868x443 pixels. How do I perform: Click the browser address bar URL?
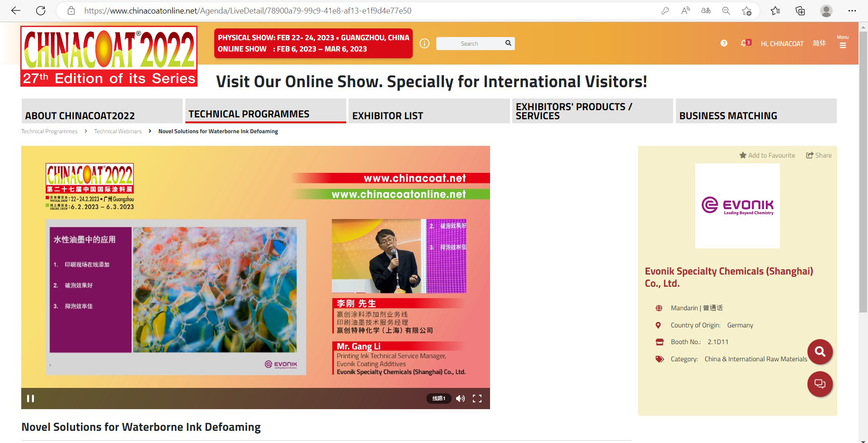(248, 11)
